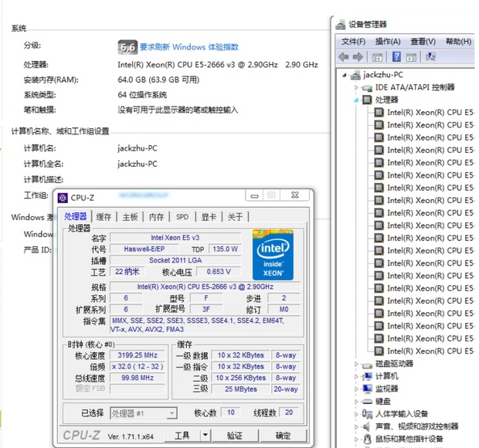Click the 磁盘驱动器 disk drive icon
479x448 pixels.
(x=367, y=364)
